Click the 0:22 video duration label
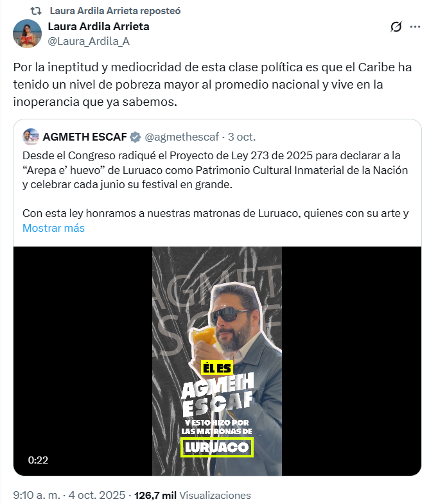 38,460
